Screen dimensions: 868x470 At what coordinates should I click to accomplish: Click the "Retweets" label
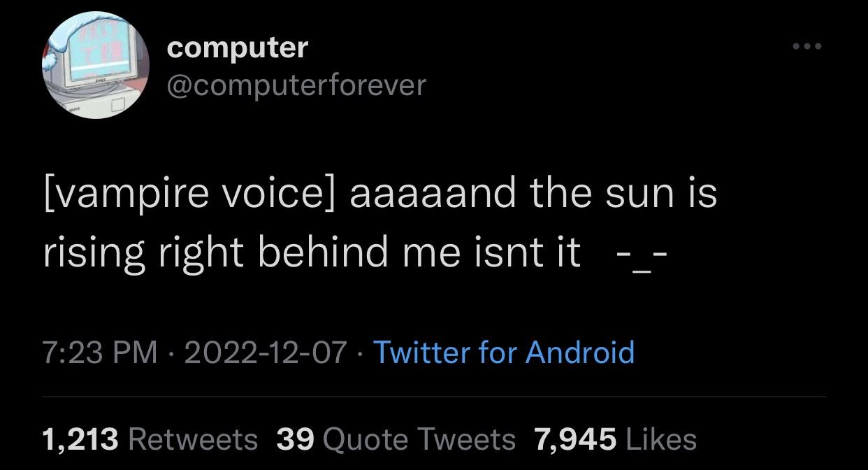coord(194,439)
